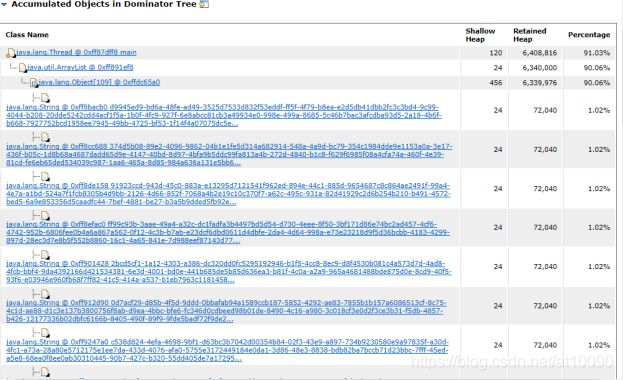Click object icon above String 0xff901428
The height and width of the screenshot is (380, 623).
(45, 254)
